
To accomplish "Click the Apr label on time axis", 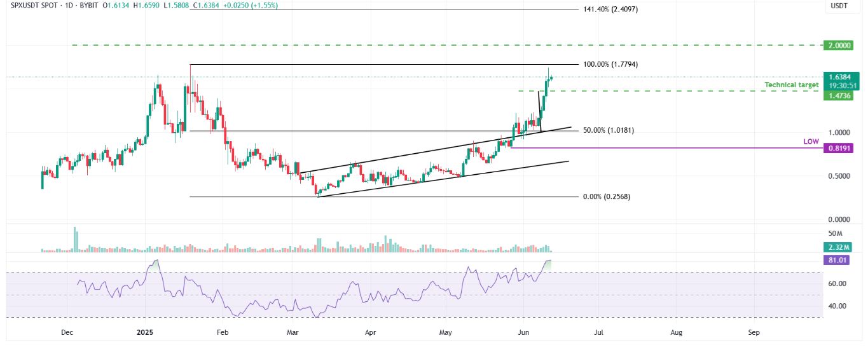I will click(369, 332).
